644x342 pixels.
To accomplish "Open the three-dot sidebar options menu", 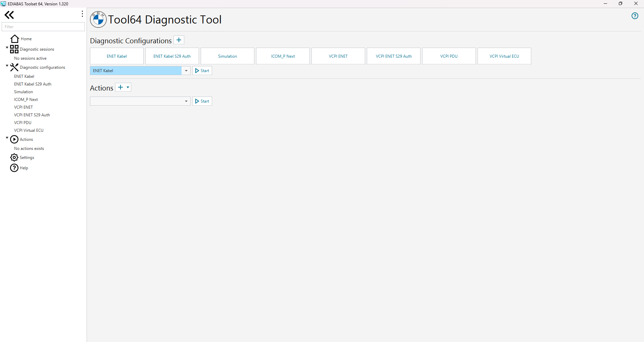I will tap(82, 14).
